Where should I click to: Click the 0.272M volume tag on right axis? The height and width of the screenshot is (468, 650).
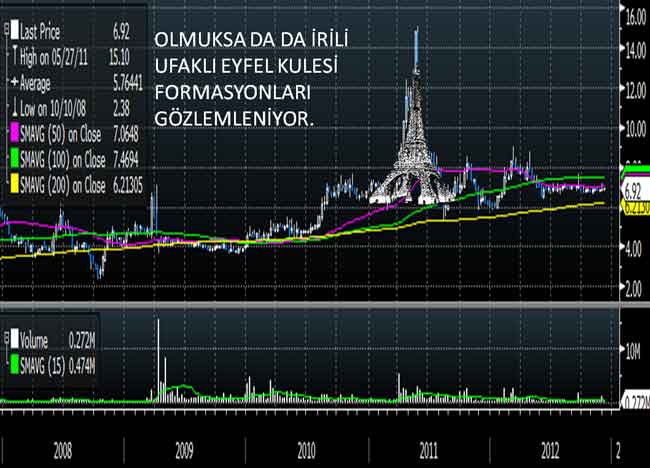(635, 401)
